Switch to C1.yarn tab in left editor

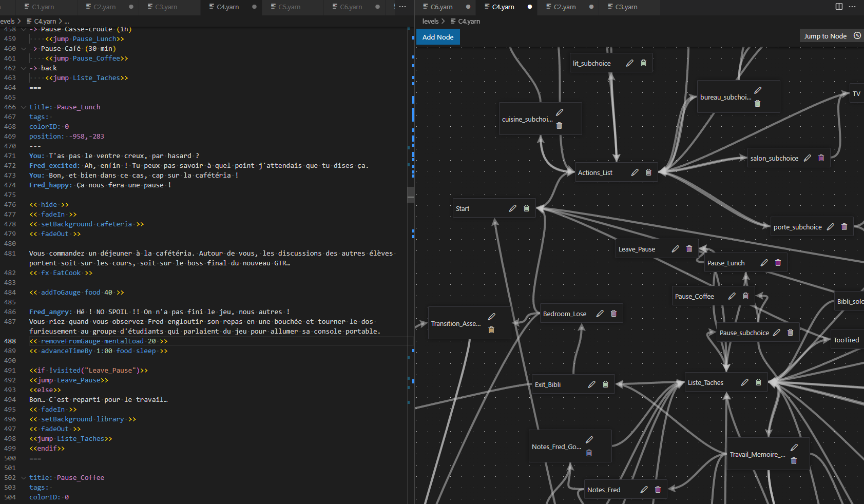click(43, 7)
